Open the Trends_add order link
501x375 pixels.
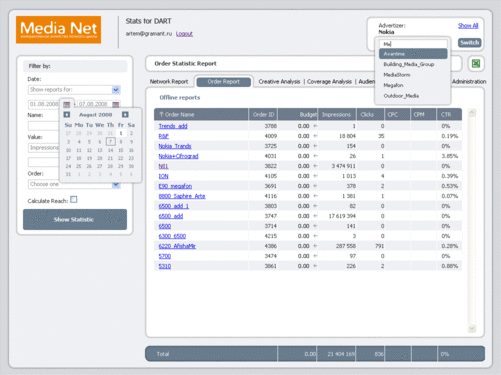pyautogui.click(x=173, y=126)
